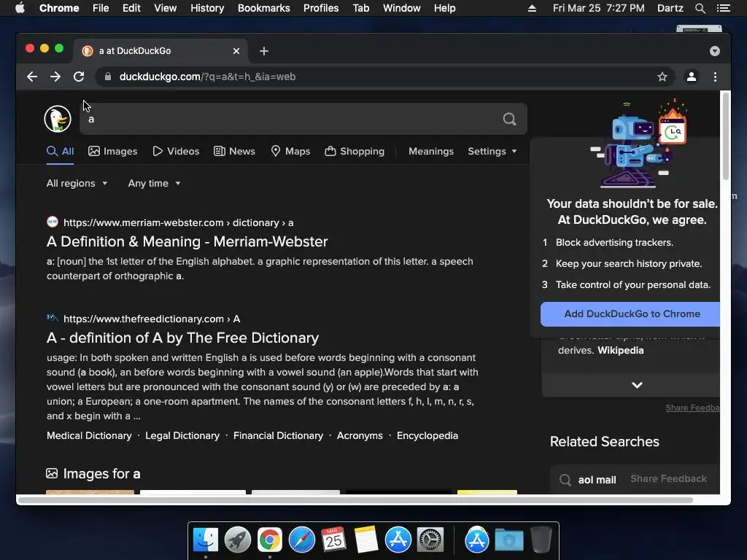
Task: Open Finder from the Dock
Action: (206, 540)
